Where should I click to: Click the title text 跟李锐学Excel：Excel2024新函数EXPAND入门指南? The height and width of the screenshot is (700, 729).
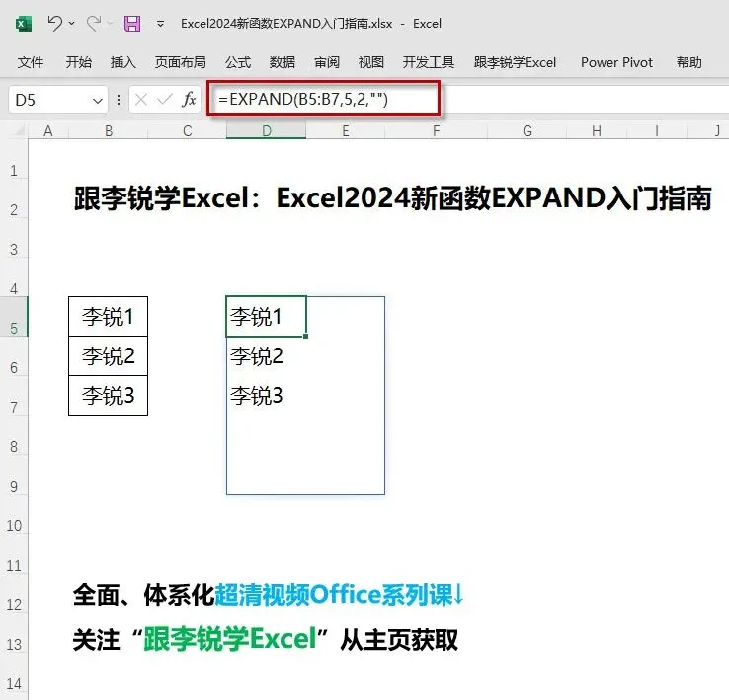(x=393, y=198)
